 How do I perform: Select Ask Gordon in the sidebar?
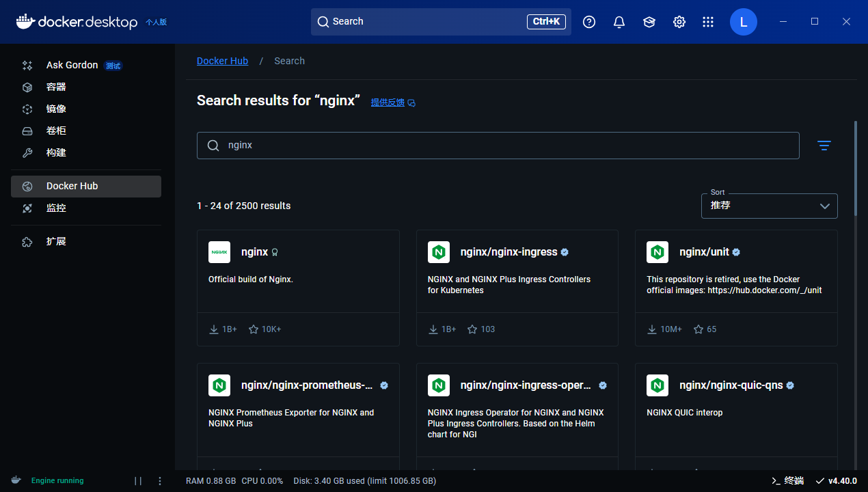coord(72,65)
